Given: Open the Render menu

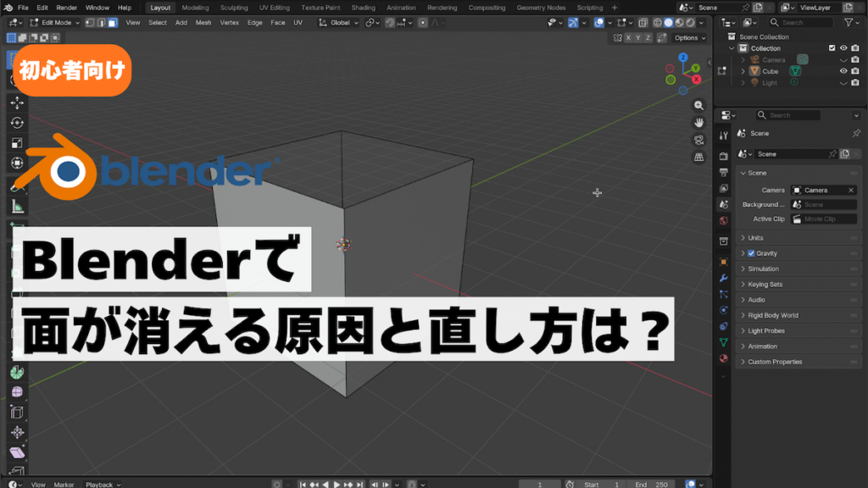Looking at the screenshot, I should (x=66, y=8).
